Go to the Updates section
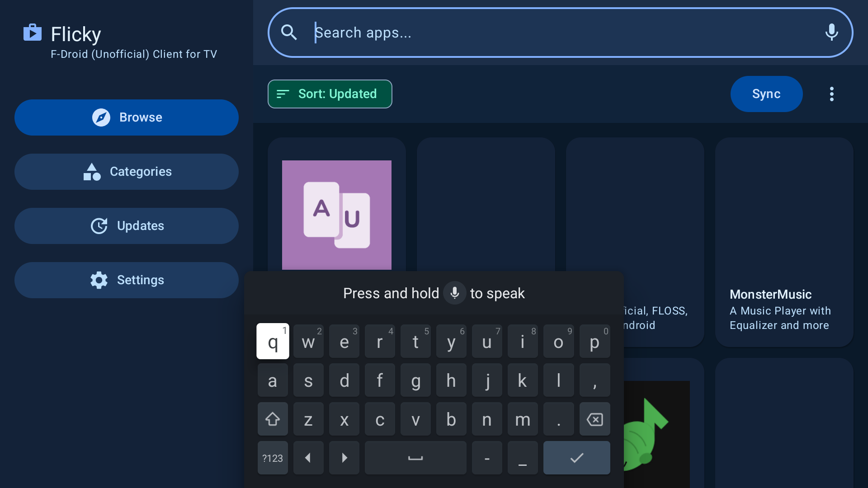 pyautogui.click(x=127, y=226)
